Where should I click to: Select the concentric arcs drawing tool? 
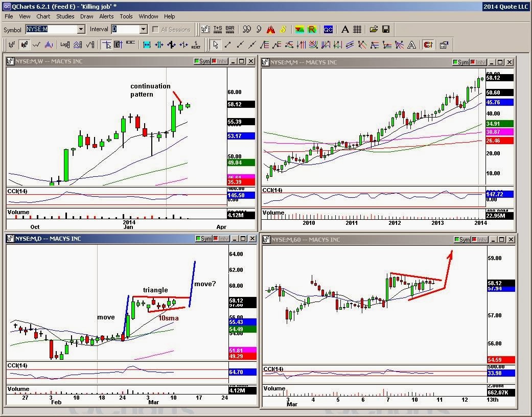[313, 44]
